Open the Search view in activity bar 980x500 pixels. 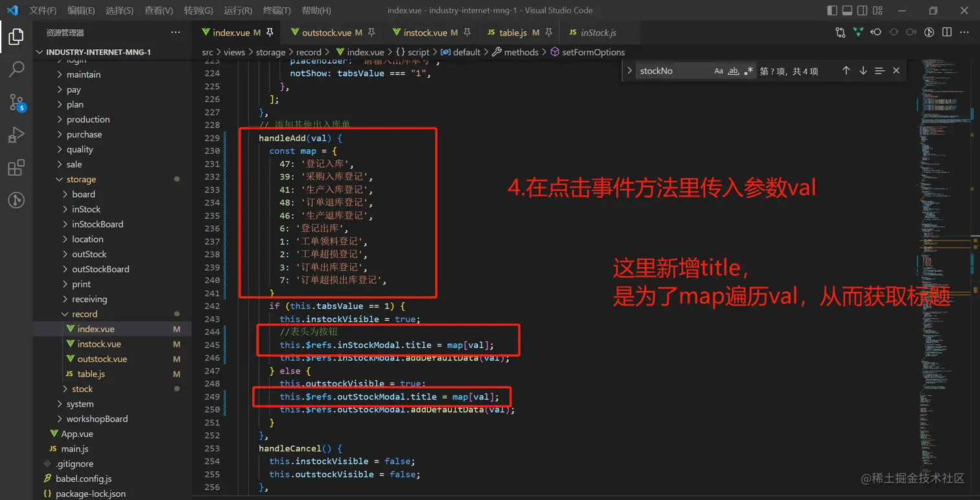(x=16, y=69)
